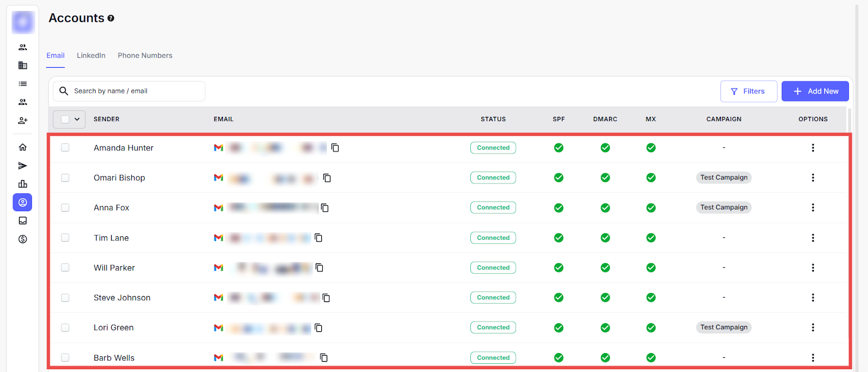Switch to the LinkedIn tab
Screen dimensions: 868x372
pyautogui.click(x=91, y=55)
